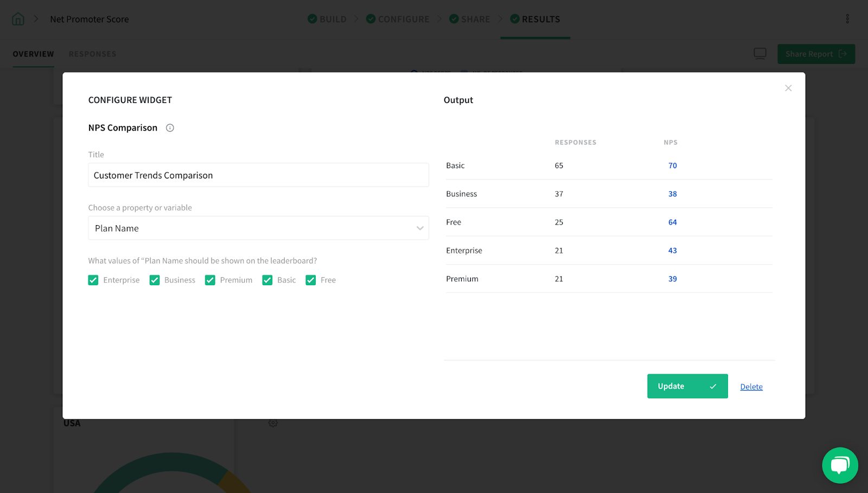Uncheck the Enterprise checkbox

click(x=93, y=280)
